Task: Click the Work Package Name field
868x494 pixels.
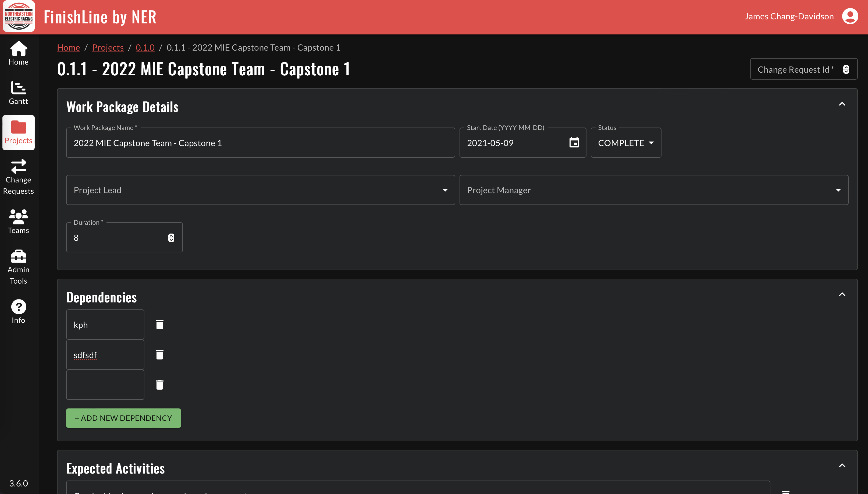Action: click(260, 143)
